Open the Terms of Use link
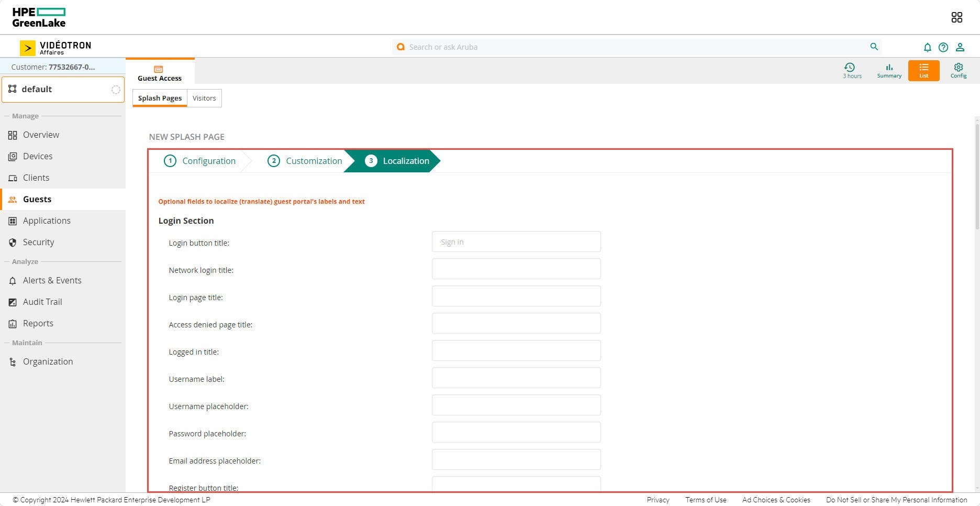Image resolution: width=980 pixels, height=506 pixels. 705,500
